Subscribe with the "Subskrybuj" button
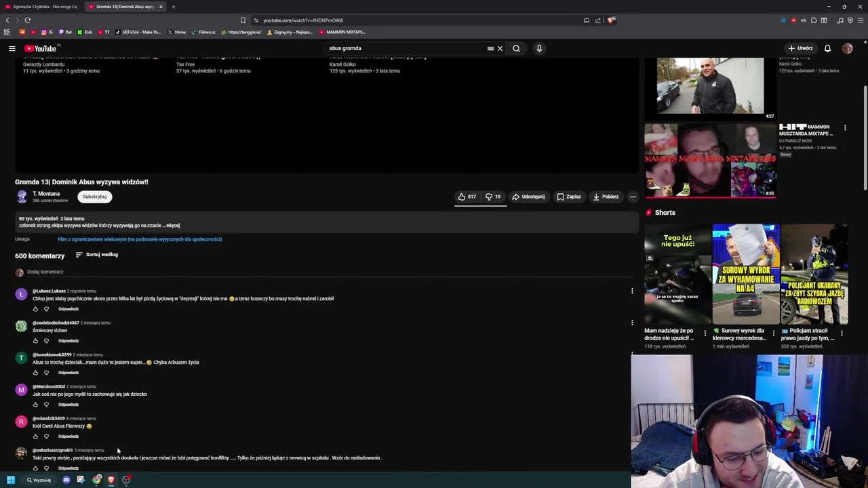This screenshot has width=868, height=488. click(94, 197)
